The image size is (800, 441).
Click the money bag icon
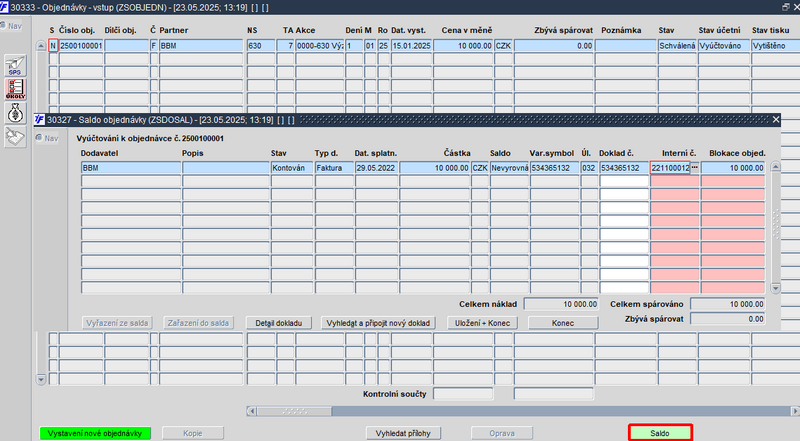[15, 113]
